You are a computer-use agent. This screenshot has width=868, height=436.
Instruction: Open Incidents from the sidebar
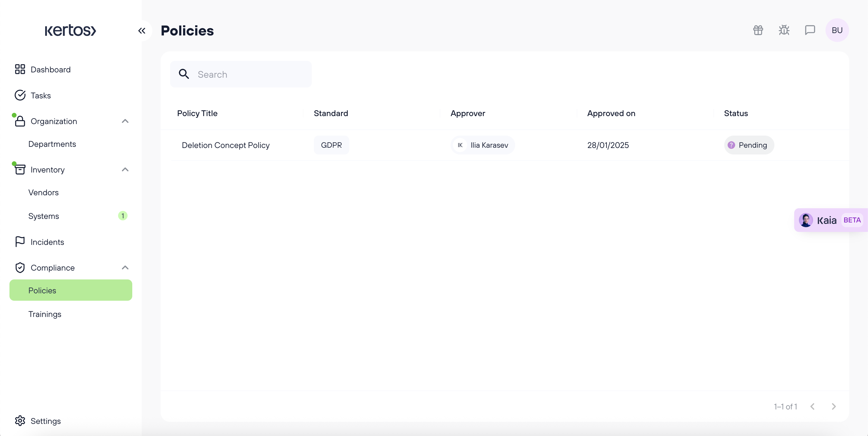click(x=47, y=242)
